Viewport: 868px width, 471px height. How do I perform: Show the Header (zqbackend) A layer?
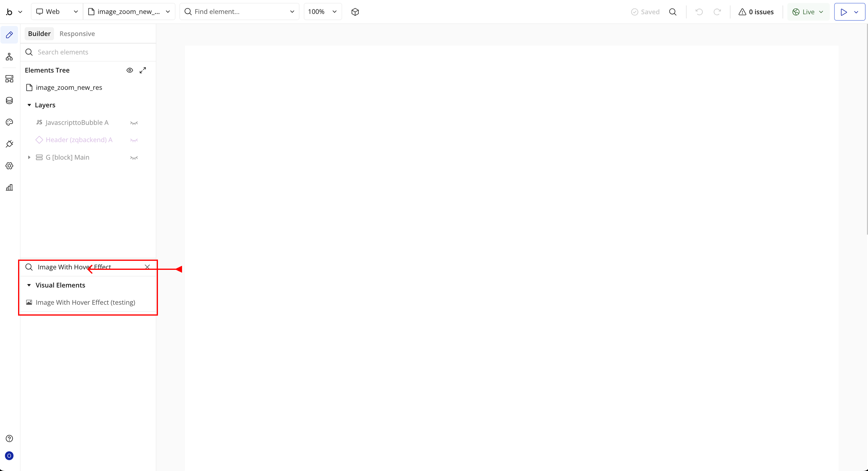134,140
